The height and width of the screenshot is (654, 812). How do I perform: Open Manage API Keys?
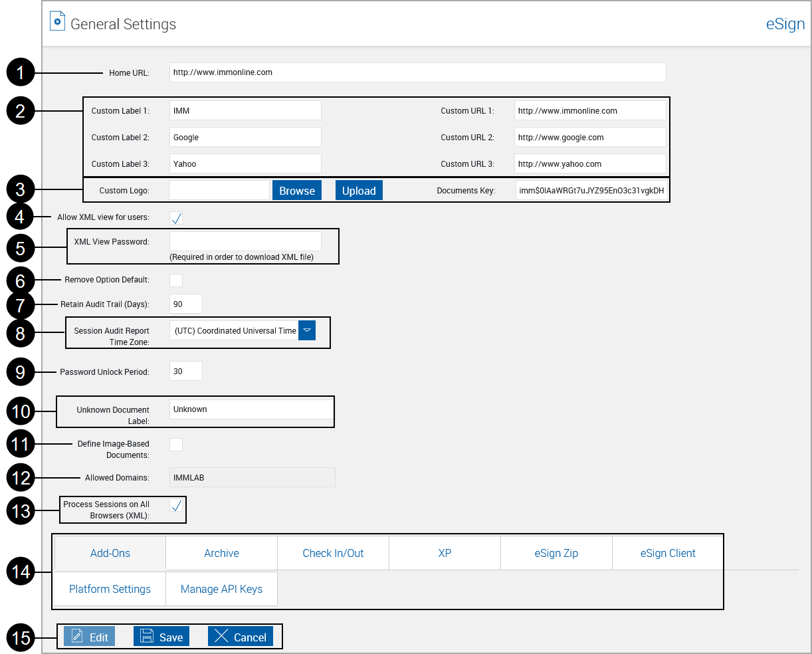point(221,589)
